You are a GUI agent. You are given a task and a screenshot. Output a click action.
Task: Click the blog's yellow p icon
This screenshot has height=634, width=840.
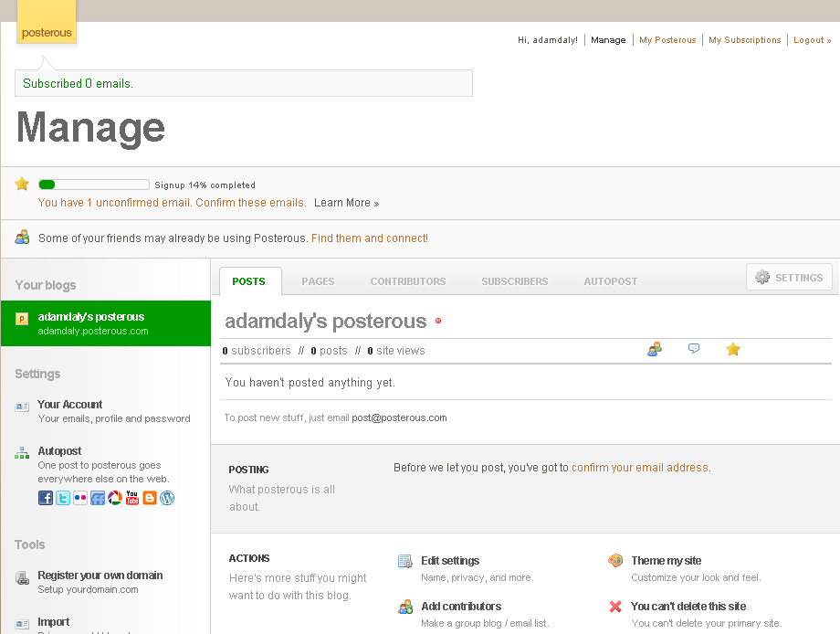coord(22,319)
